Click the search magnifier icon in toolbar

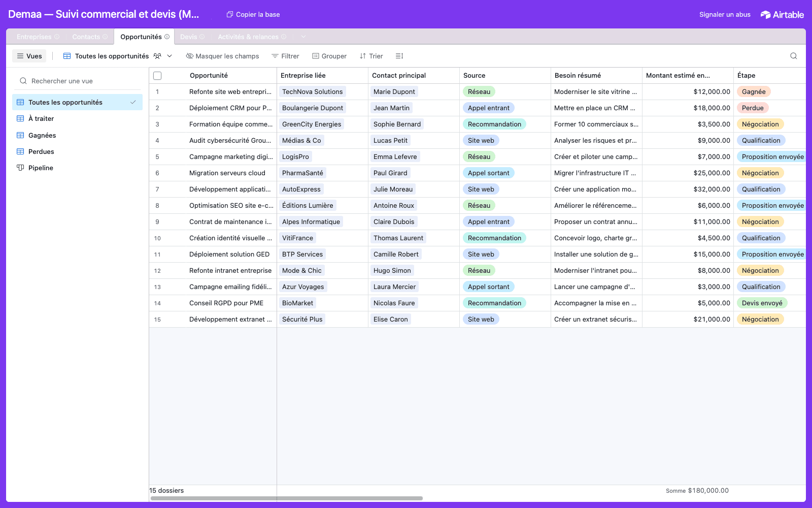pos(794,56)
